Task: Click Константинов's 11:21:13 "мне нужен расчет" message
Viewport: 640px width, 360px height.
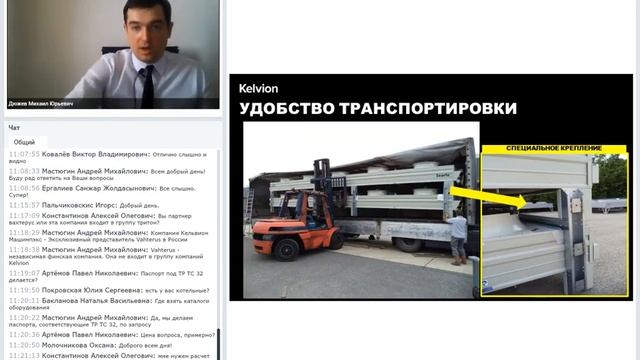Action: tap(109, 356)
